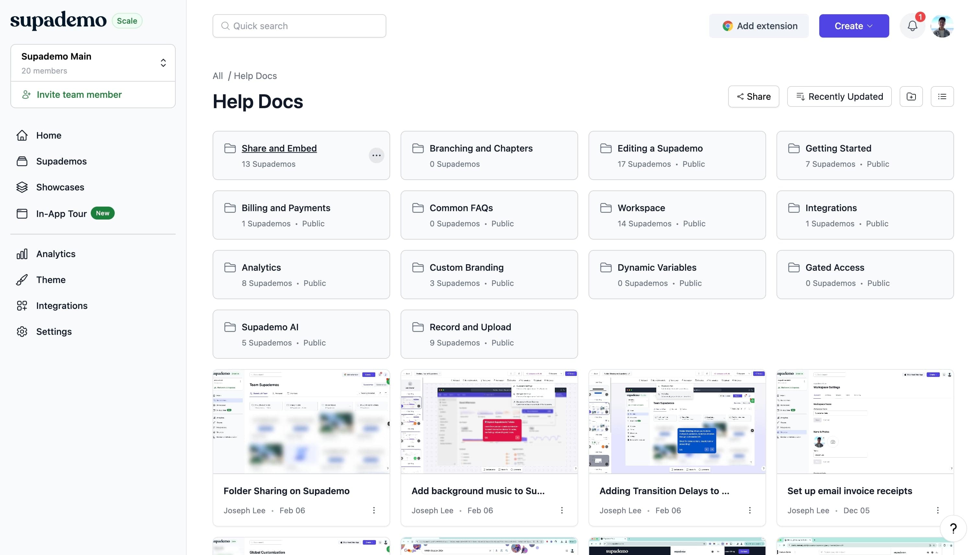Open the Recently Updated sort dropdown
Image resolution: width=980 pixels, height=555 pixels.
pos(839,96)
